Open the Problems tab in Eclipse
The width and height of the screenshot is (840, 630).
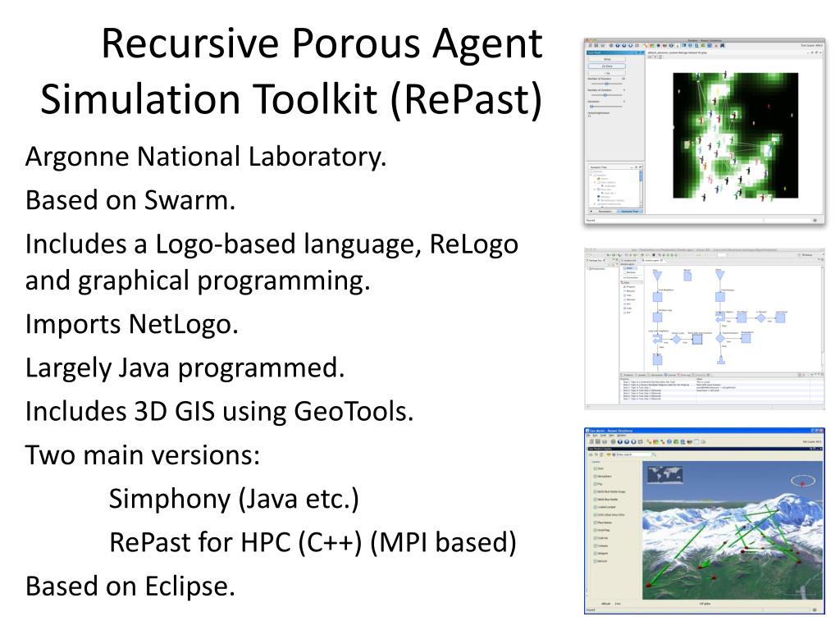628,375
